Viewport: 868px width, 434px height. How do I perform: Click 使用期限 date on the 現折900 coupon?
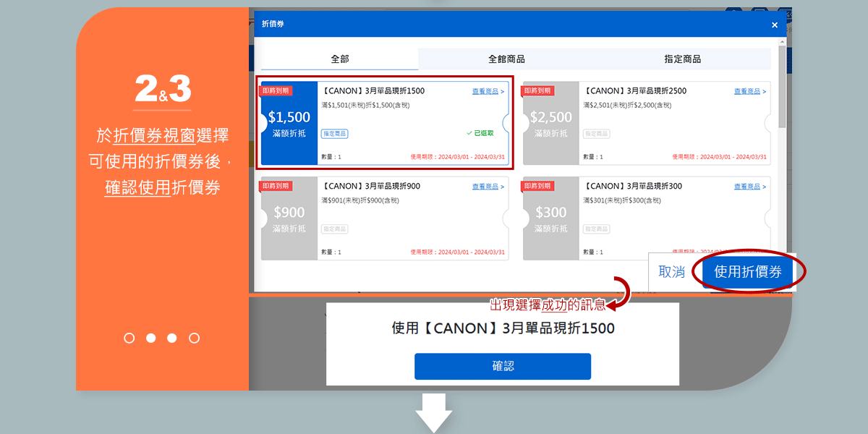pyautogui.click(x=458, y=252)
